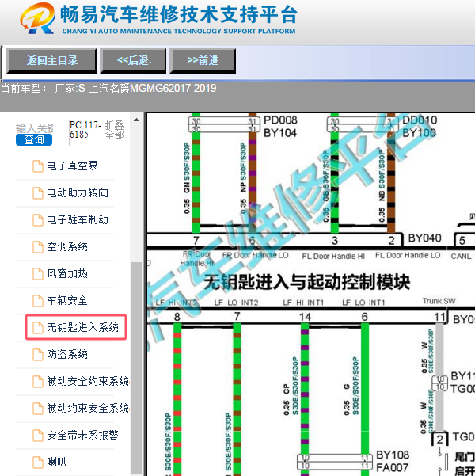
Task: Click connector label BY104 in the diagram
Action: coord(280,133)
